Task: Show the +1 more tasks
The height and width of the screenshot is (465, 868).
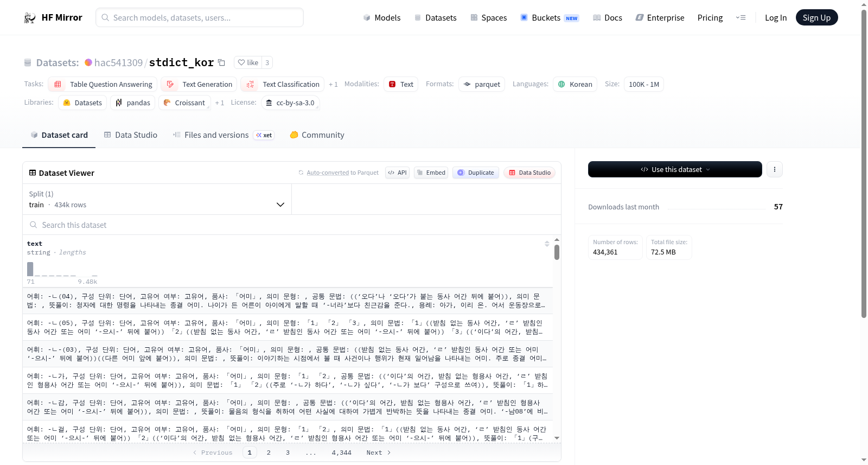Action: click(x=333, y=84)
